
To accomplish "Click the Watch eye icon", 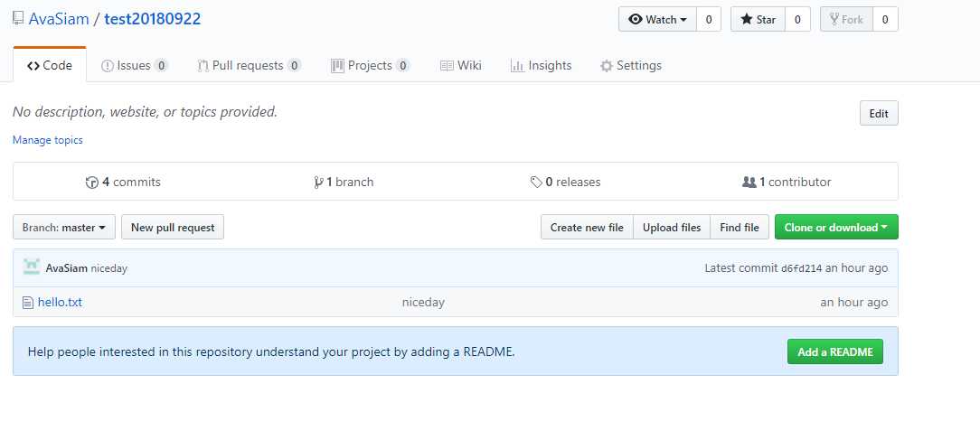I will pos(635,19).
